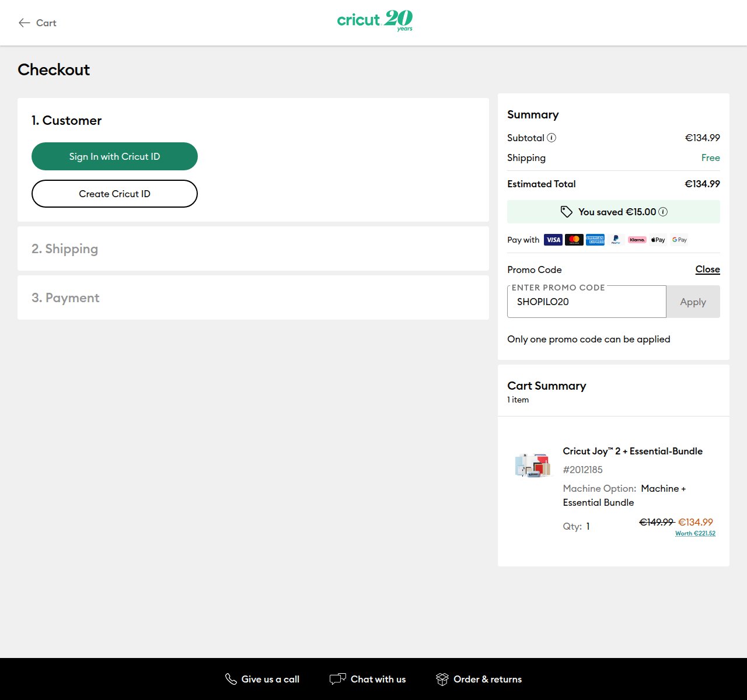
Task: Click 'Only one promo code can be applied'
Action: click(x=588, y=339)
